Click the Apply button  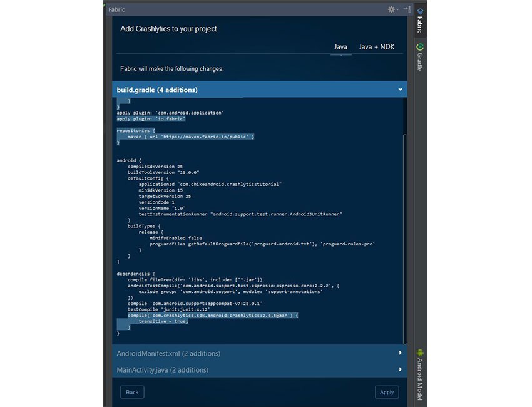click(387, 392)
